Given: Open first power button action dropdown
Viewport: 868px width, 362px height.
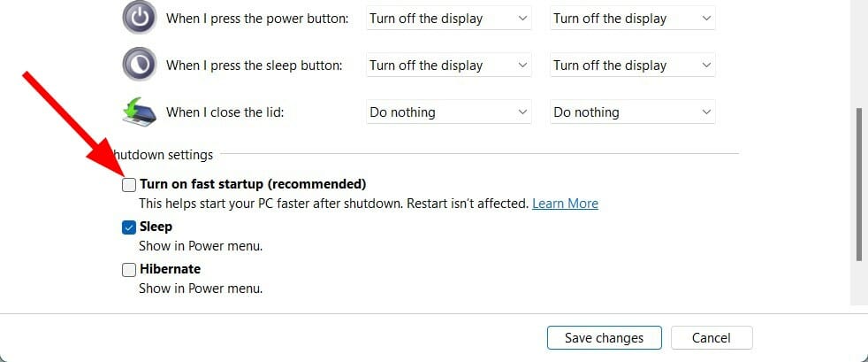Looking at the screenshot, I should (449, 19).
